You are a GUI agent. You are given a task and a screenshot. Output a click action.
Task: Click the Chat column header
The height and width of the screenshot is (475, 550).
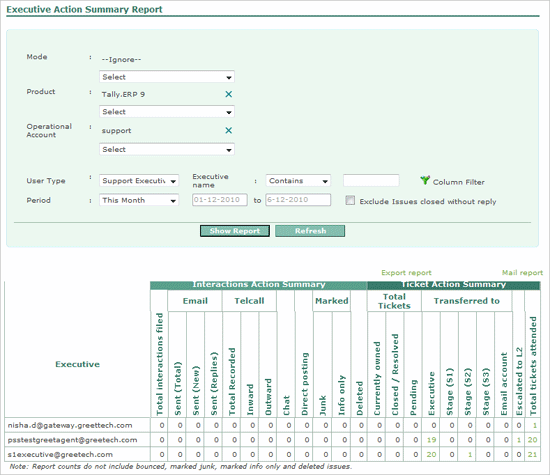(287, 406)
